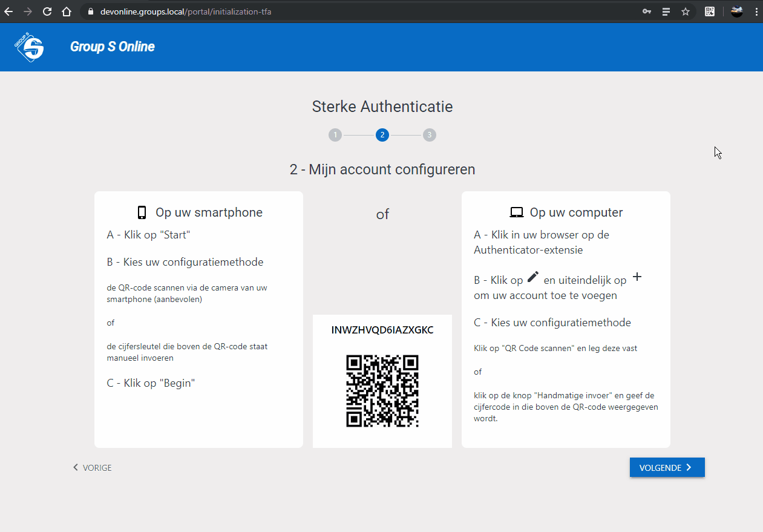Click 'A - Klik op "Start"' text
763x532 pixels.
pyautogui.click(x=149, y=235)
